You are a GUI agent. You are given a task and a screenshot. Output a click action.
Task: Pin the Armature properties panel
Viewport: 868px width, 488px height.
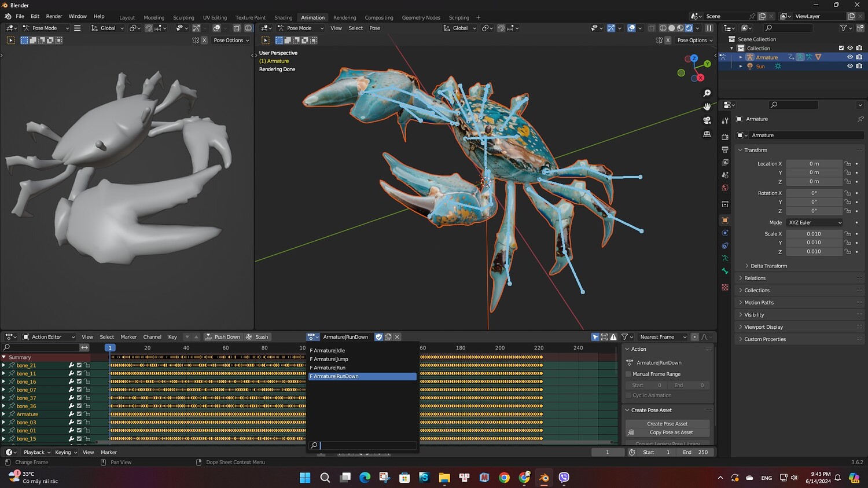tap(860, 119)
